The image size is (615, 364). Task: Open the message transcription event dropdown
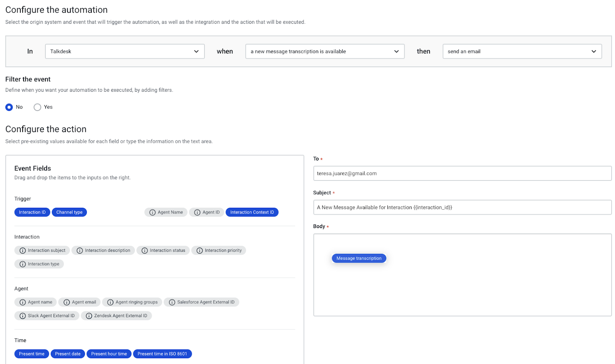(325, 51)
